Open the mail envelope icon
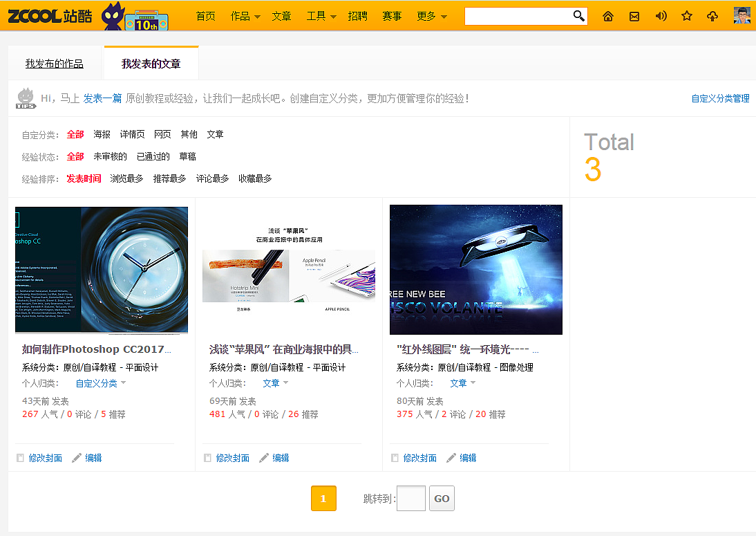The width and height of the screenshot is (756, 536). tap(634, 17)
